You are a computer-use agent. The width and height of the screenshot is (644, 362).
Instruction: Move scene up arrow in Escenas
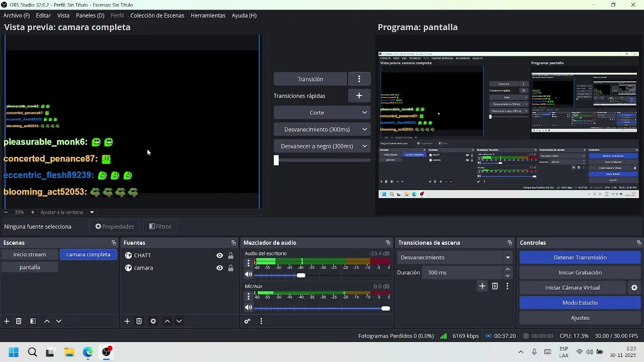tap(47, 321)
